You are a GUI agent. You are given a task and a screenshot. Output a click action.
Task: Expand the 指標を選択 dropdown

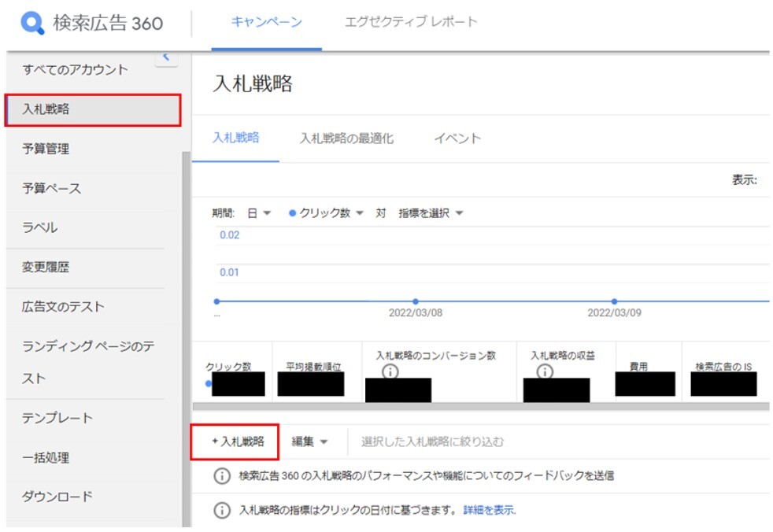click(431, 213)
